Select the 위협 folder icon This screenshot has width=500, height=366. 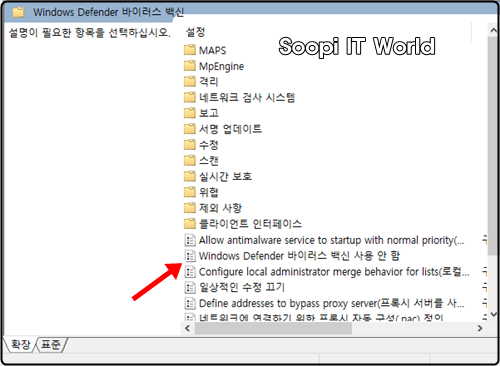[x=190, y=192]
